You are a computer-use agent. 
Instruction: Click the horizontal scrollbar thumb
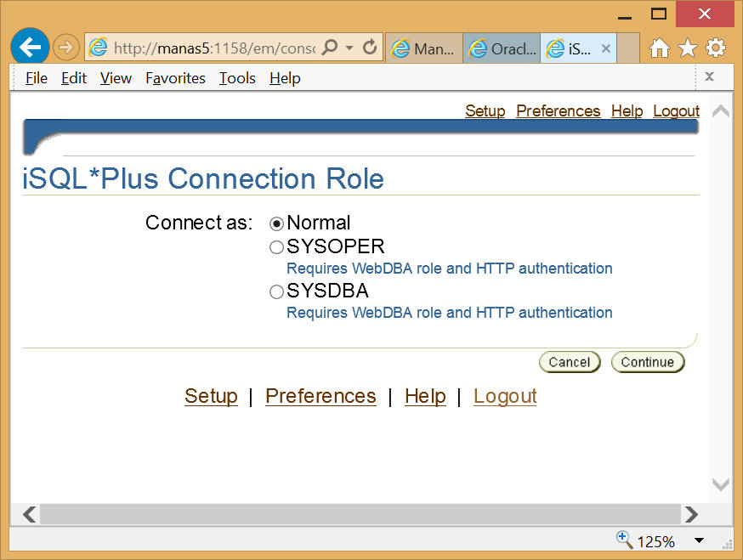360,514
